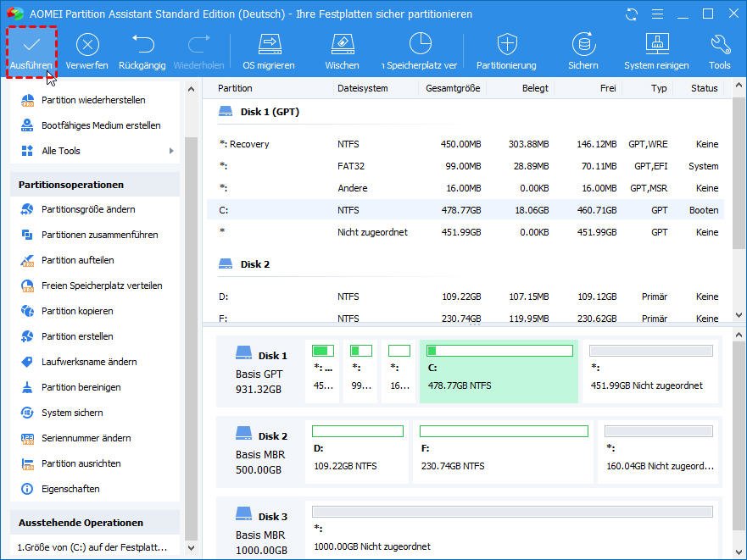
Task: Expand the Alle Tools submenu
Action: [95, 151]
